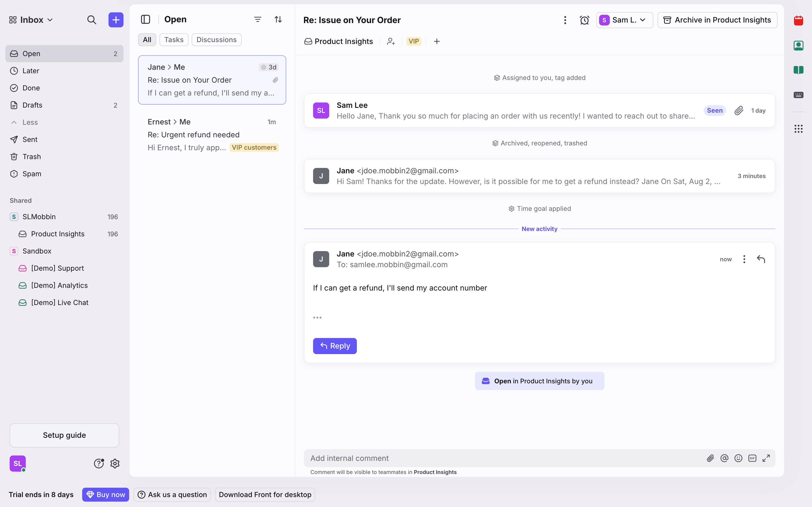Click the Add internal comment field
The image size is (812, 507).
pyautogui.click(x=503, y=458)
